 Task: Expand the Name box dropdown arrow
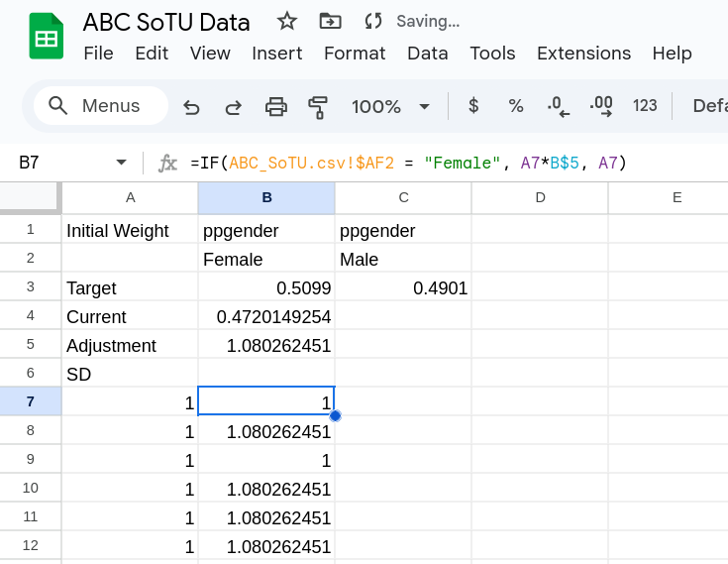[121, 163]
